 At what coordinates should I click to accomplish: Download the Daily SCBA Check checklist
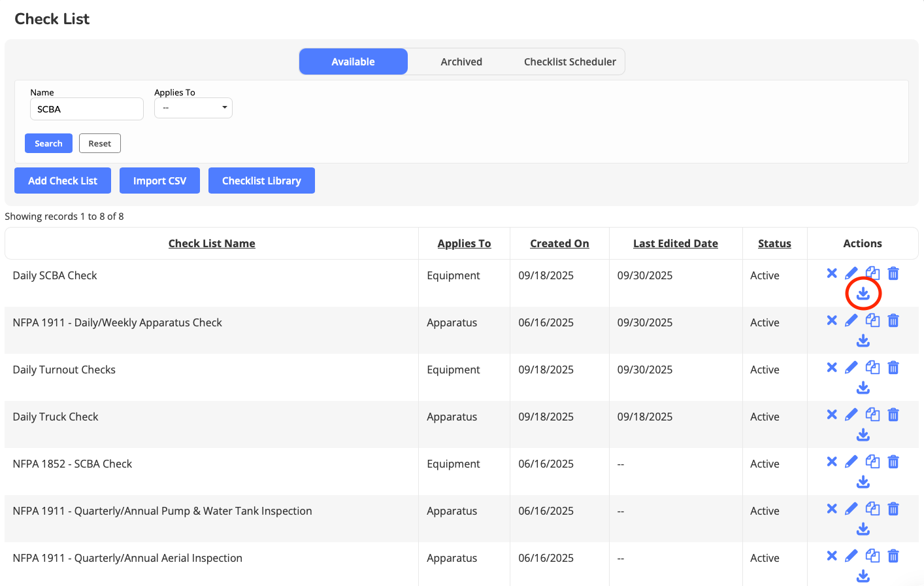tap(863, 294)
